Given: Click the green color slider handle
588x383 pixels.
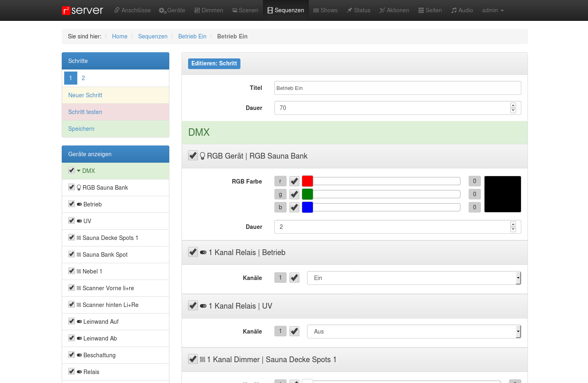Looking at the screenshot, I should [307, 194].
